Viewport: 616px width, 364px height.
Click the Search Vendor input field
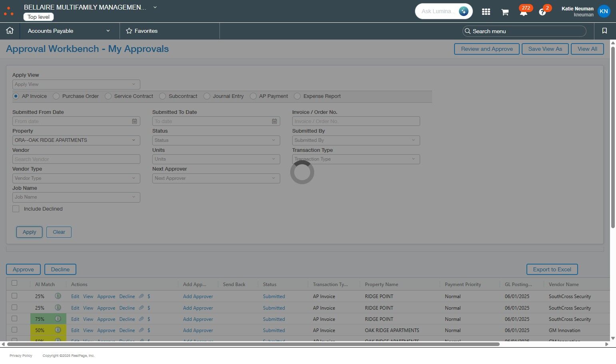pos(76,159)
